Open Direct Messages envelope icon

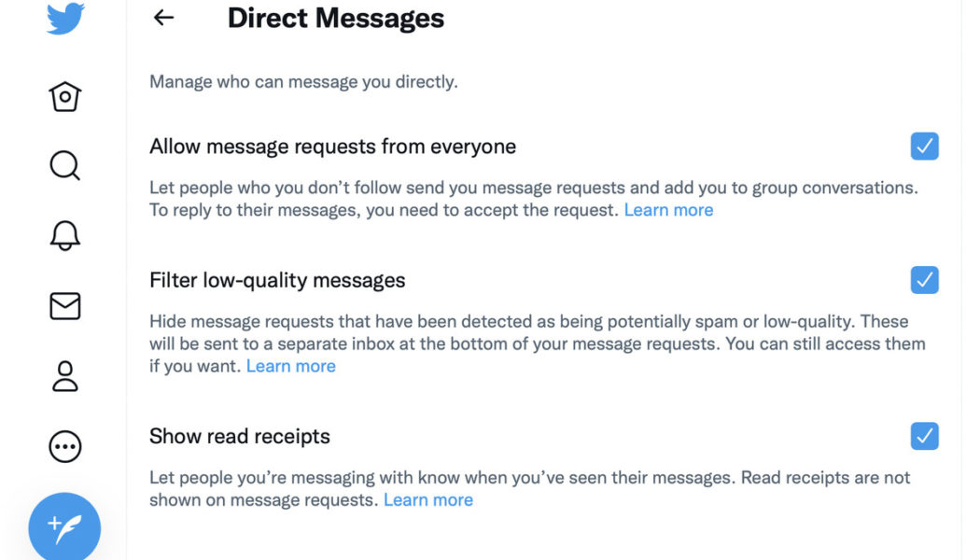(x=63, y=306)
